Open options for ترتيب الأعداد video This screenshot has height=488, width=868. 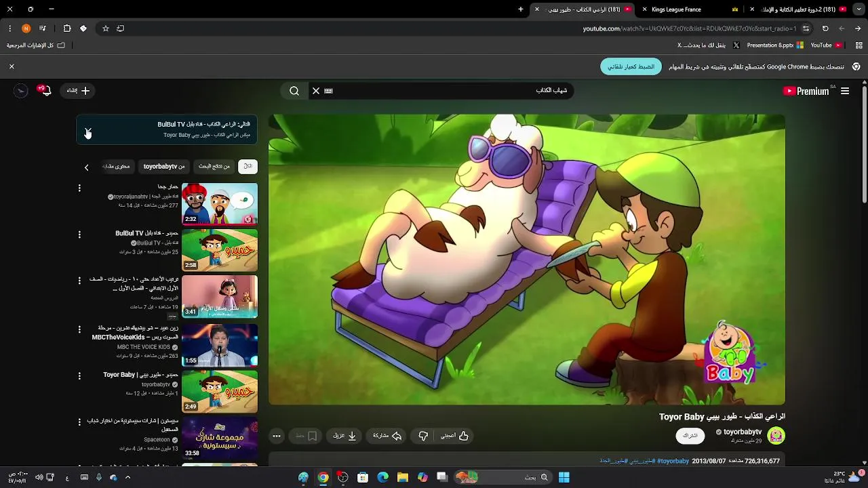point(79,281)
